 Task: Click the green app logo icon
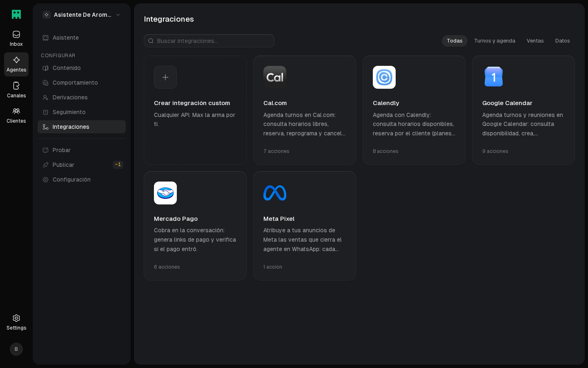click(16, 14)
